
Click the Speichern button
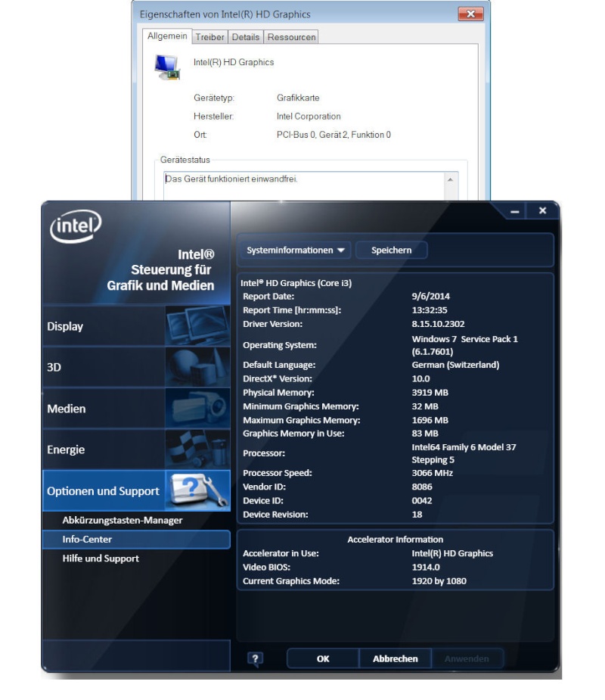pos(391,250)
